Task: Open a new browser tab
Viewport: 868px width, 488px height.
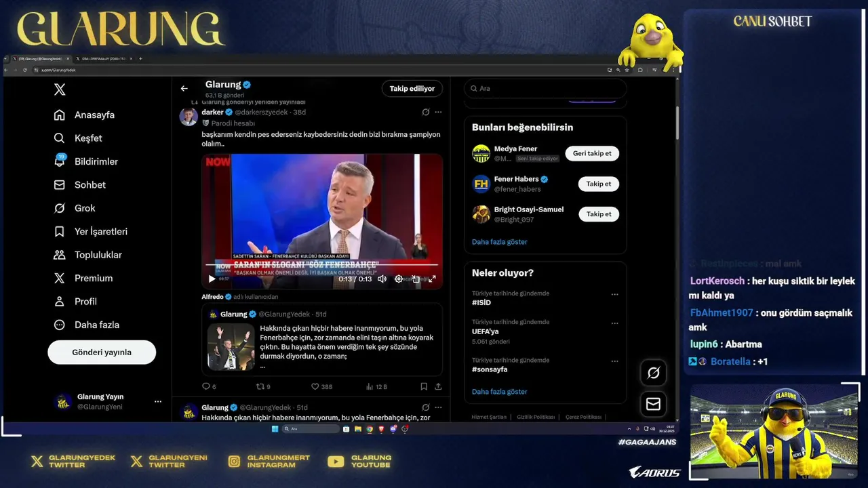Action: [140, 59]
